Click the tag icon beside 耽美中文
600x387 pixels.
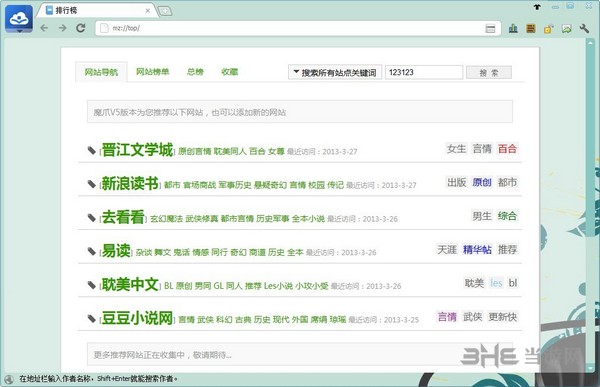pyautogui.click(x=91, y=285)
